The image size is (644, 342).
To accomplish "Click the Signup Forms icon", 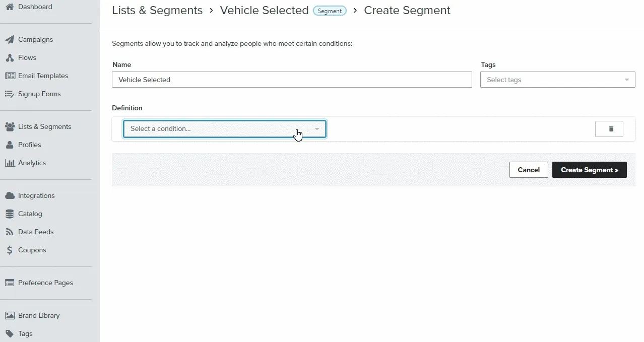I will pos(10,94).
